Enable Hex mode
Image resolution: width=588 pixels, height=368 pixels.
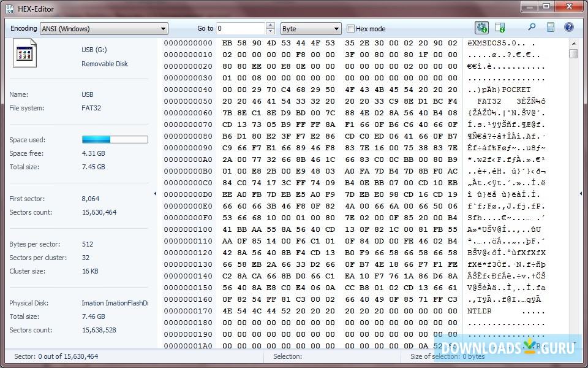[350, 28]
